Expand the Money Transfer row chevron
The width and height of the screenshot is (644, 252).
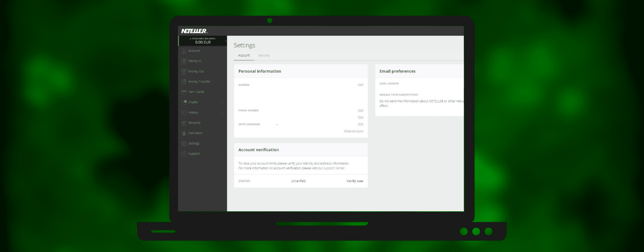[x=222, y=82]
